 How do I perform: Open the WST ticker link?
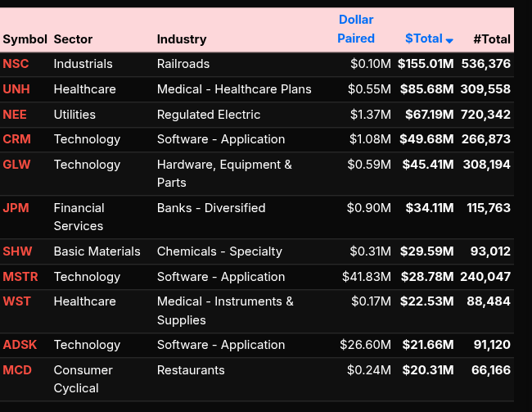click(16, 301)
